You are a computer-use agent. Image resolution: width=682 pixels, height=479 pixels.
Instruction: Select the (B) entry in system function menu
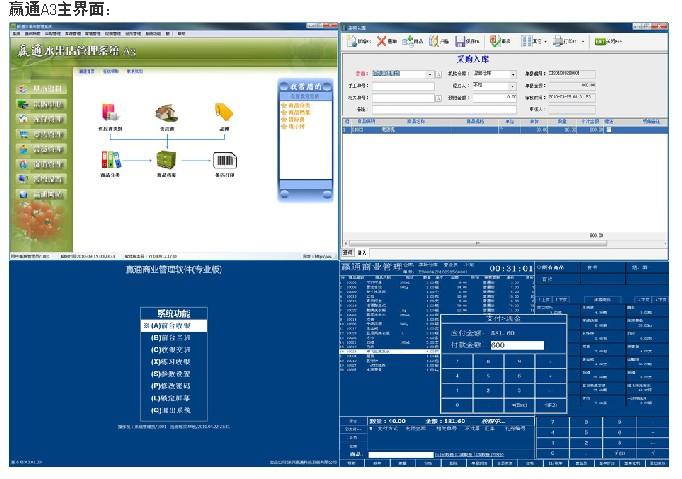coord(174,338)
